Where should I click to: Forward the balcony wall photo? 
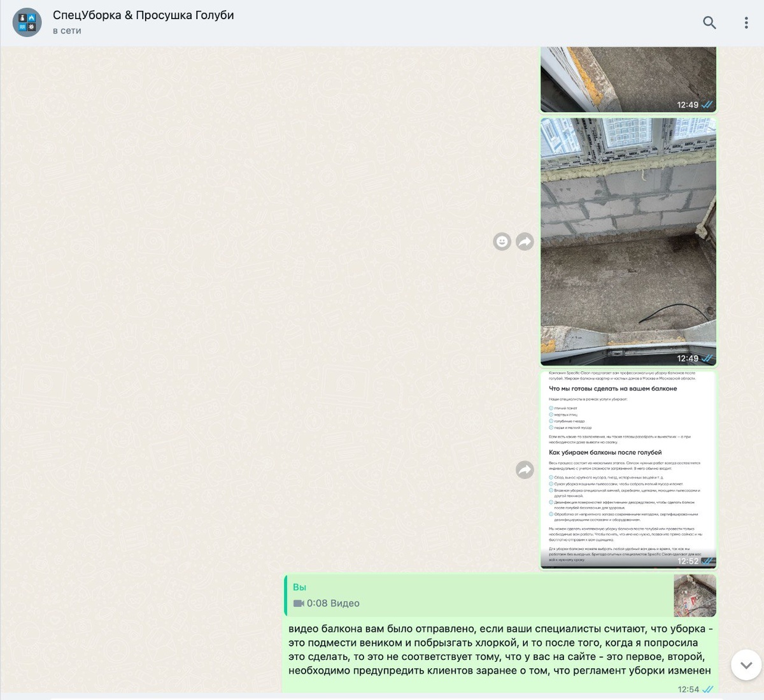[525, 241]
